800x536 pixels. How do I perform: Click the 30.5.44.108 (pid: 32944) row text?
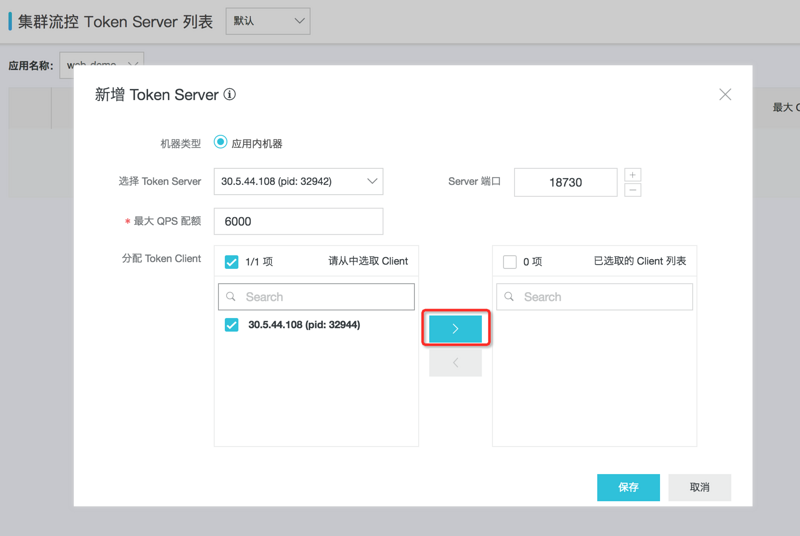(304, 325)
